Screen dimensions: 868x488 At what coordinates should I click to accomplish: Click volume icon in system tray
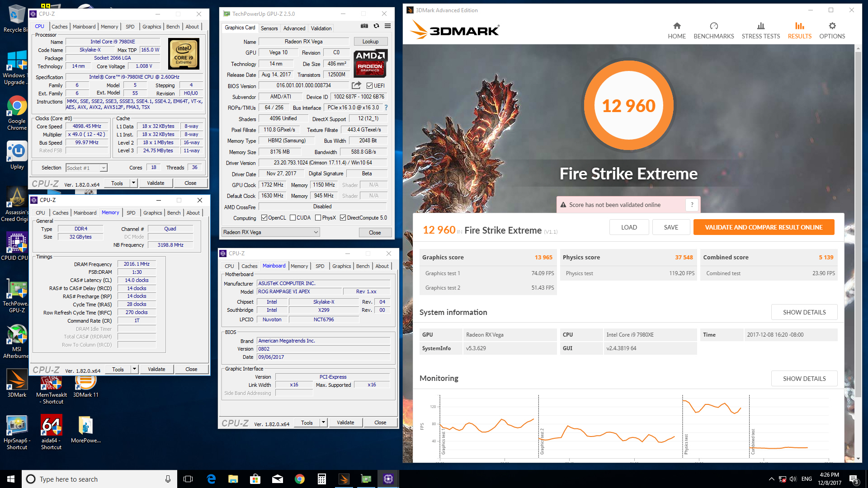(793, 479)
